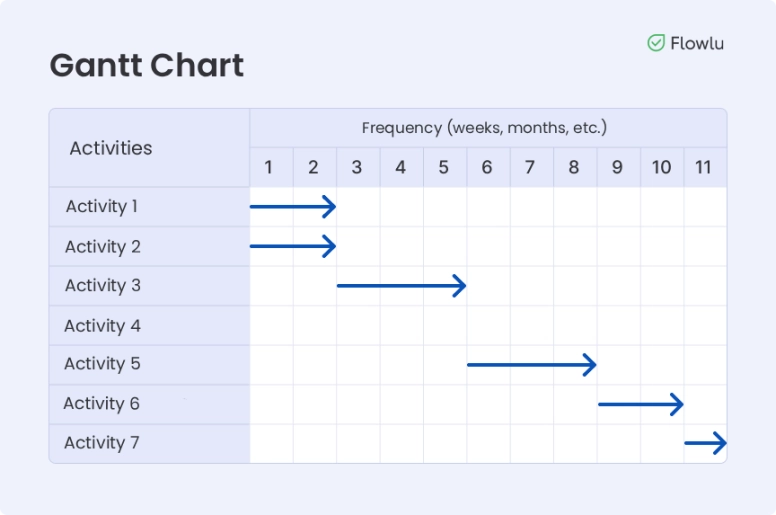Select the Activity 5 row label
776x515 pixels.
pos(103,364)
